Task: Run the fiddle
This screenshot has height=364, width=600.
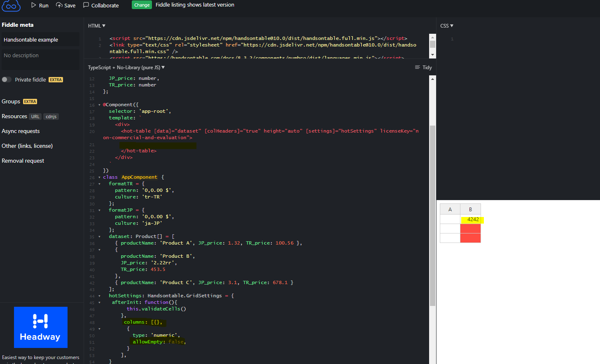Action: pos(40,5)
